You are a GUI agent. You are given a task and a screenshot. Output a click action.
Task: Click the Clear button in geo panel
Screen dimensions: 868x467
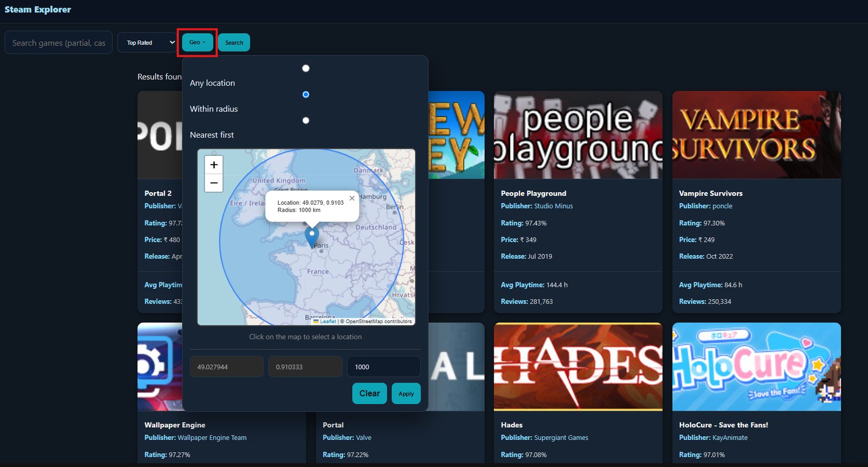tap(369, 394)
